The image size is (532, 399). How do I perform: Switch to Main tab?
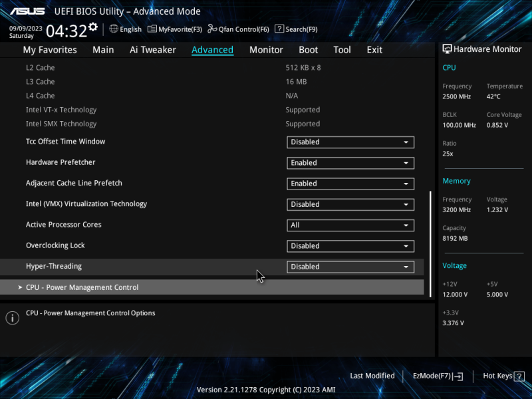pos(103,50)
